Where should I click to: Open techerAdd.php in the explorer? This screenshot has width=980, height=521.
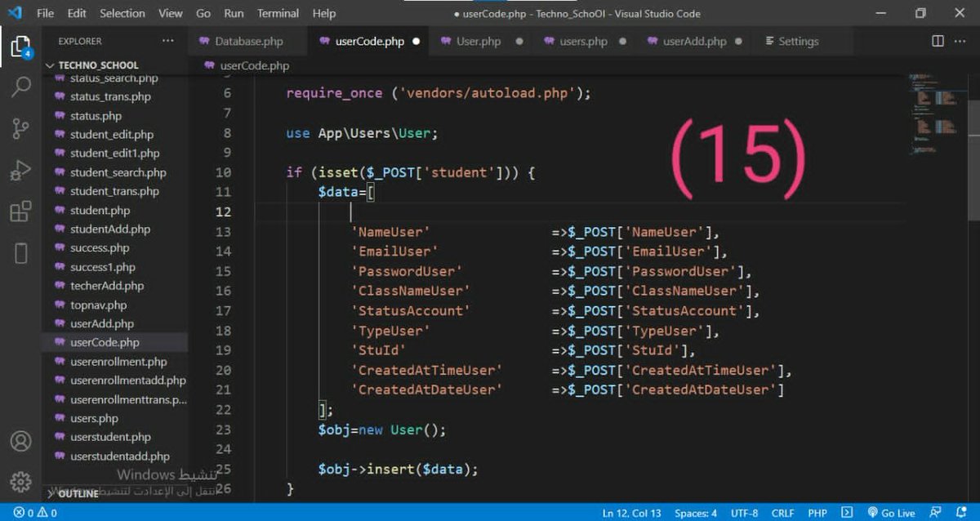(106, 286)
